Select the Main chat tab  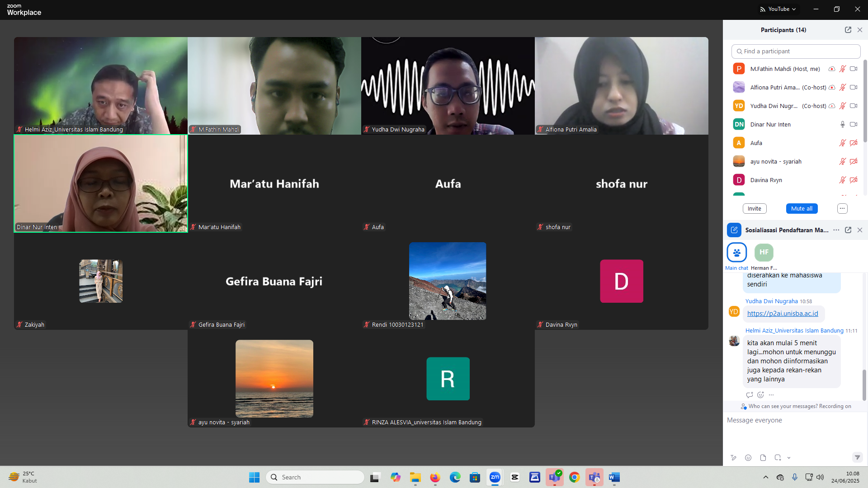736,257
